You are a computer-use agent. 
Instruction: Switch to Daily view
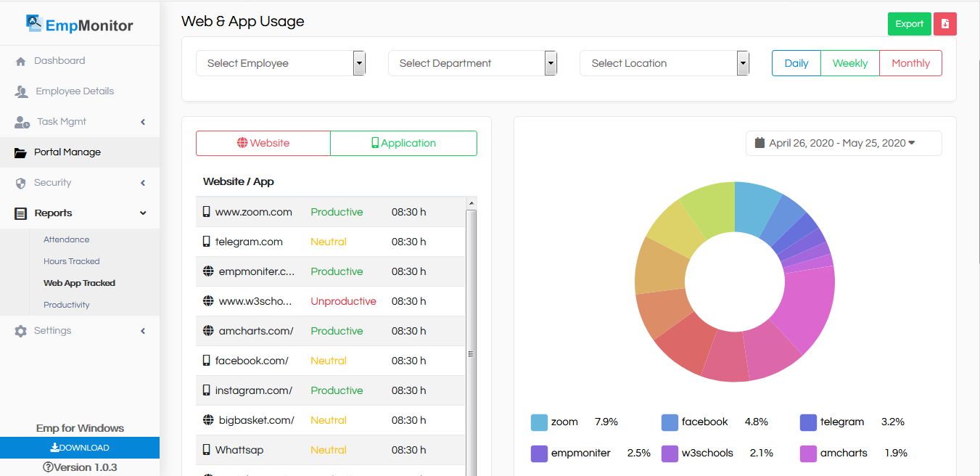[x=796, y=63]
